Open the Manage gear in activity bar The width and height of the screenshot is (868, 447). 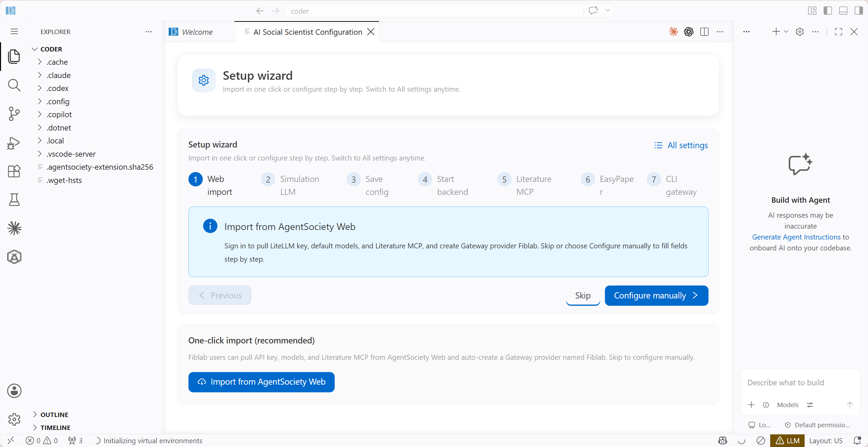(14, 419)
